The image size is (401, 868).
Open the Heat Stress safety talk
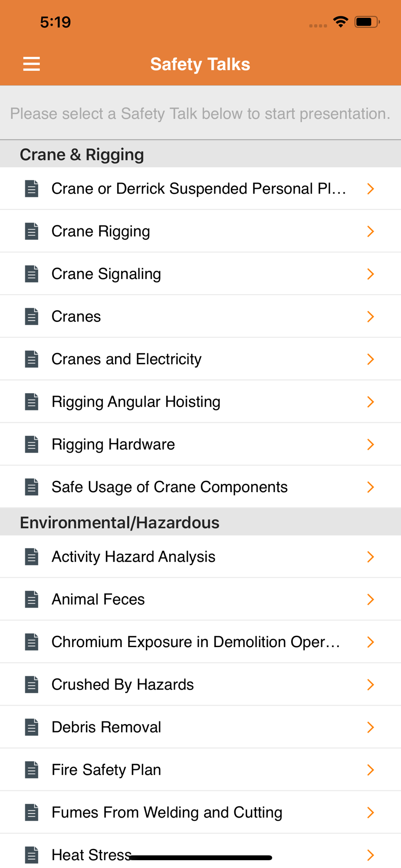point(91,855)
